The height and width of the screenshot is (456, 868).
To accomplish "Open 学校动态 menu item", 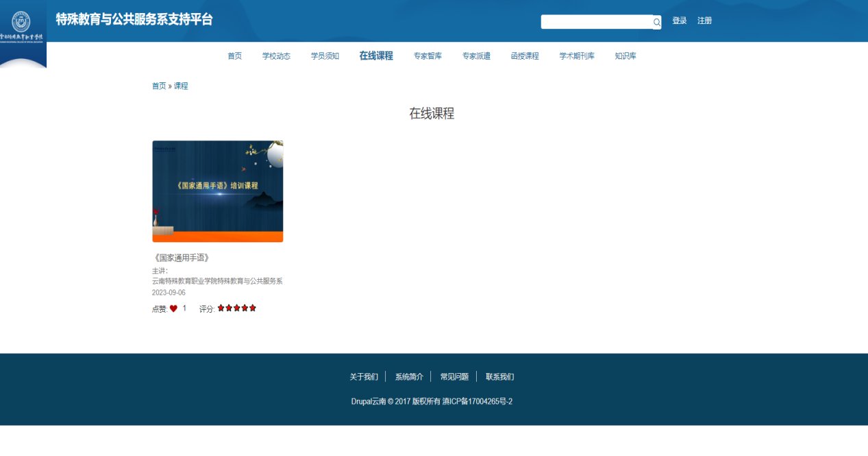I will 276,56.
